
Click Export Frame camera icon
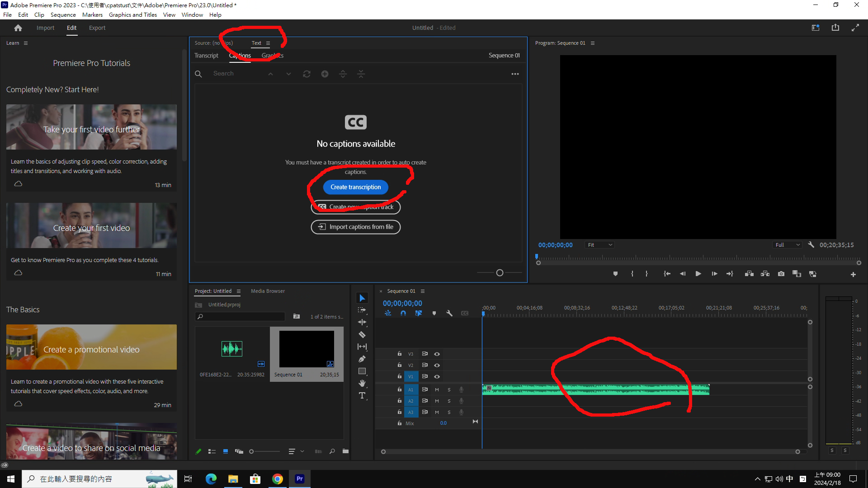tap(781, 274)
